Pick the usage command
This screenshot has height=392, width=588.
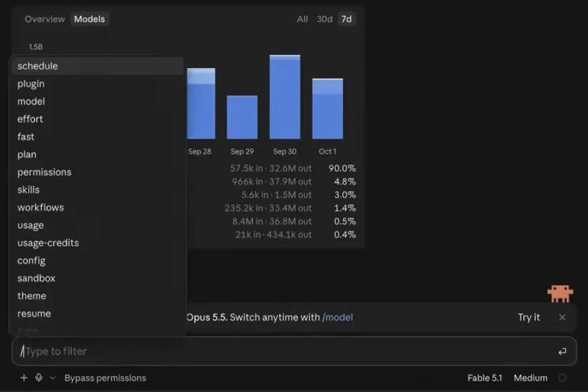point(96,225)
